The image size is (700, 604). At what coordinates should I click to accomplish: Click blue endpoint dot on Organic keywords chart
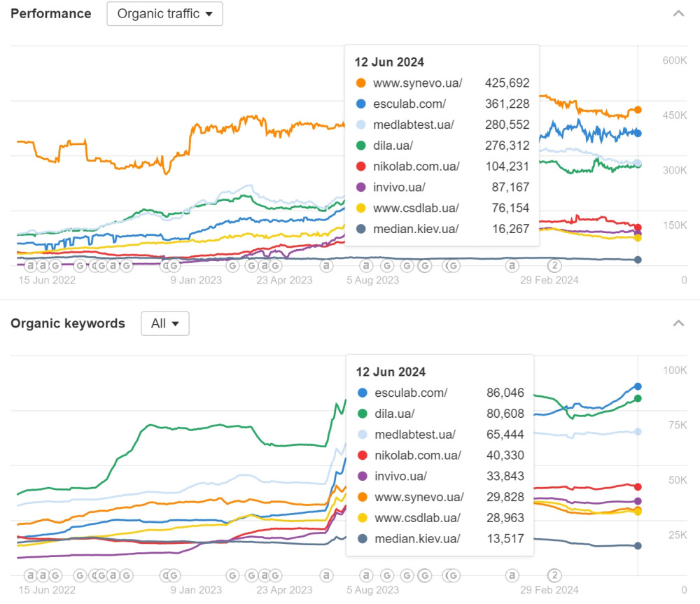click(638, 386)
